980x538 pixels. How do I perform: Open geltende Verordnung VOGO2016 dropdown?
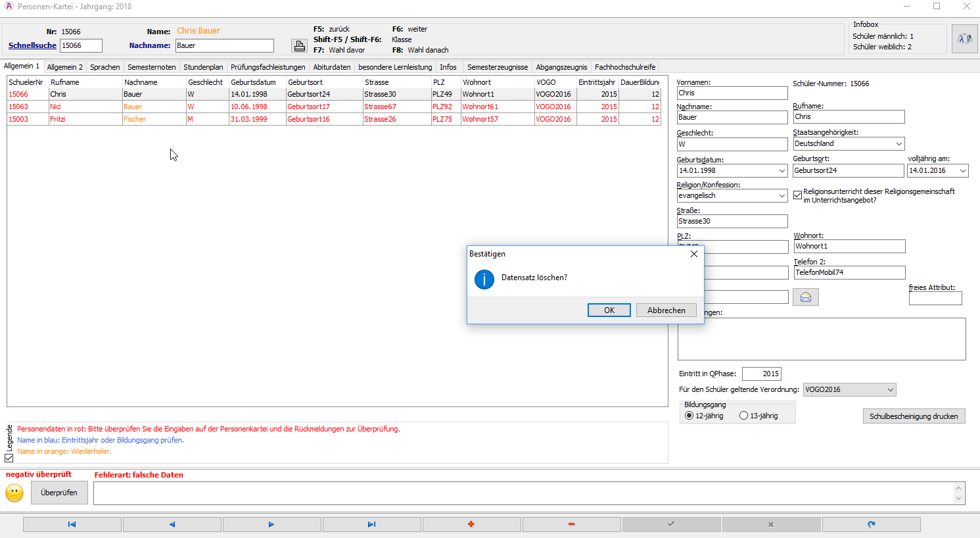[x=891, y=389]
